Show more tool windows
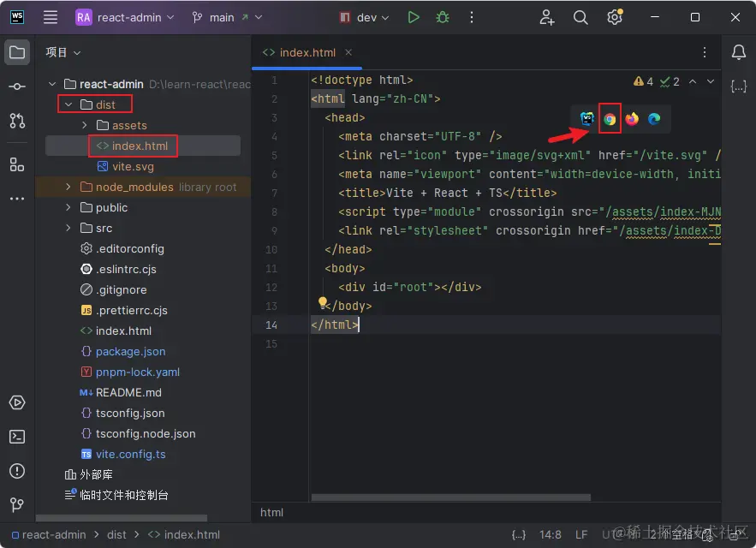The width and height of the screenshot is (756, 548). coord(17,199)
